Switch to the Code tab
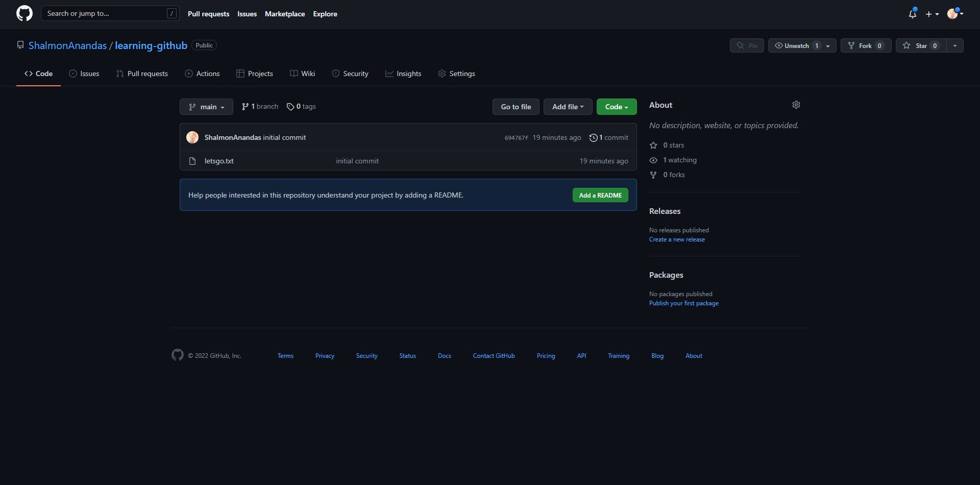The height and width of the screenshot is (485, 980). click(x=38, y=74)
